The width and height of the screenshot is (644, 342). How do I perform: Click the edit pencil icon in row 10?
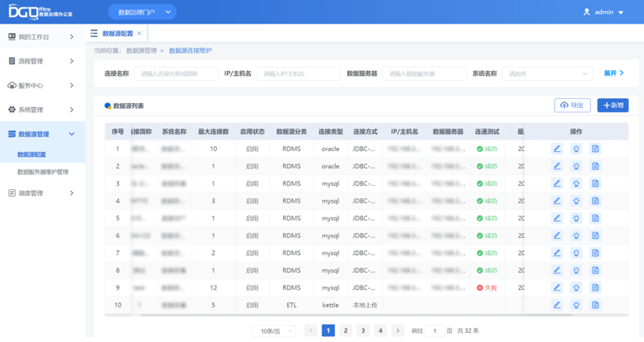tap(556, 305)
